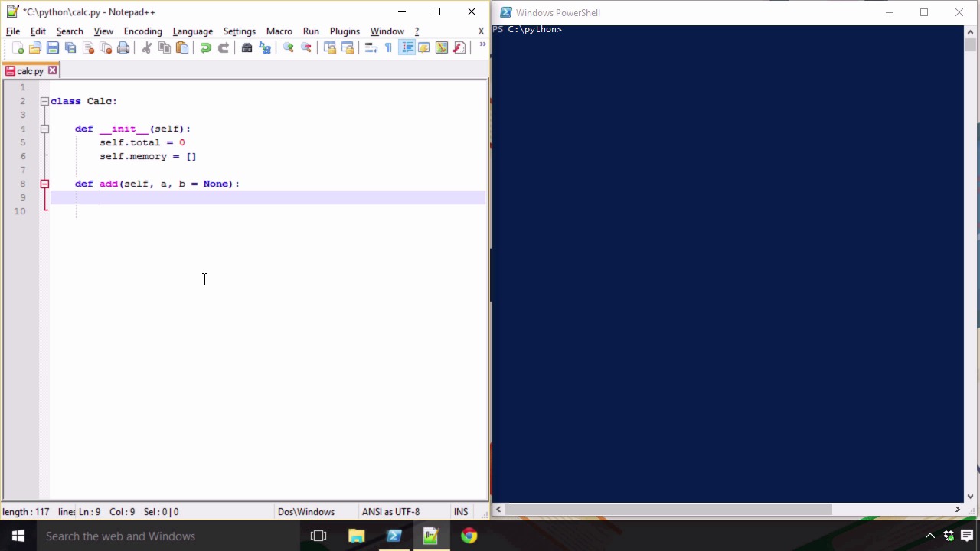
Task: Copy selection using toolbar Copy icon
Action: (x=165, y=47)
